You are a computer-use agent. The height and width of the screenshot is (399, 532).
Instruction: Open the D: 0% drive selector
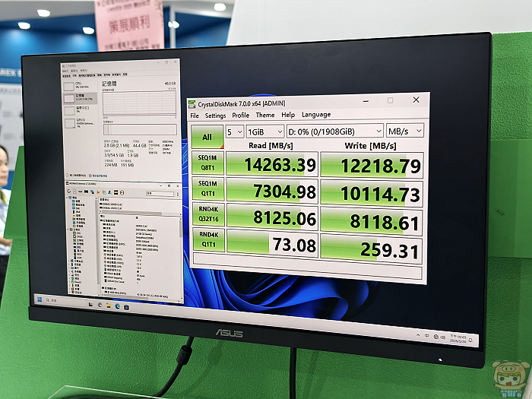[x=335, y=131]
